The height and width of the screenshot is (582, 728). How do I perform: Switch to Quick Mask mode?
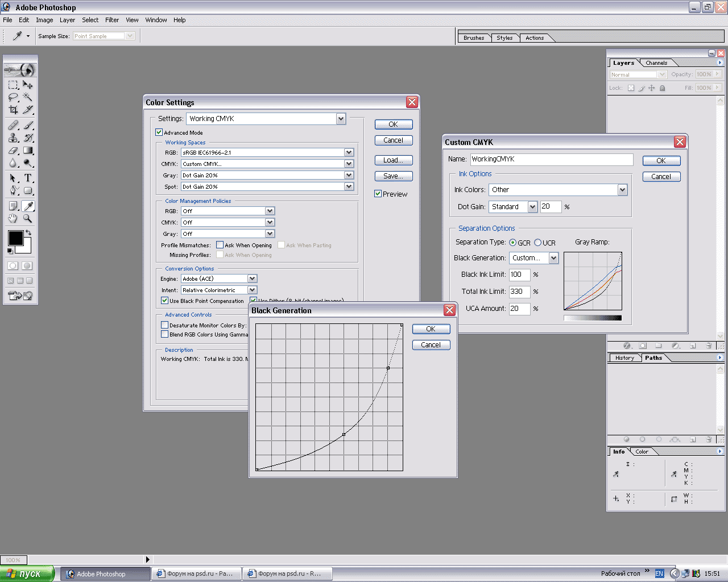[27, 265]
